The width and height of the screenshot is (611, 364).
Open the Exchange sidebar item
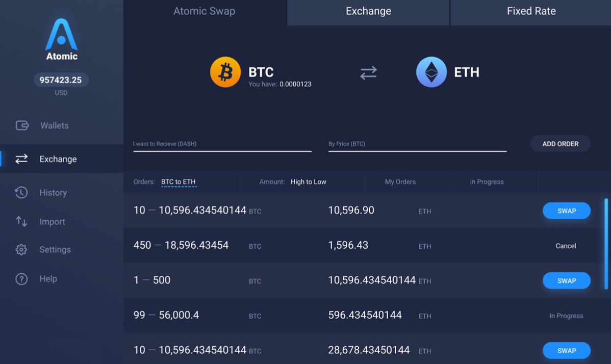[62, 159]
